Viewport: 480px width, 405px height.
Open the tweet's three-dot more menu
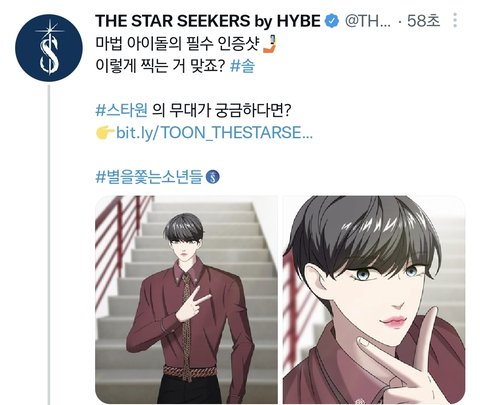[455, 21]
